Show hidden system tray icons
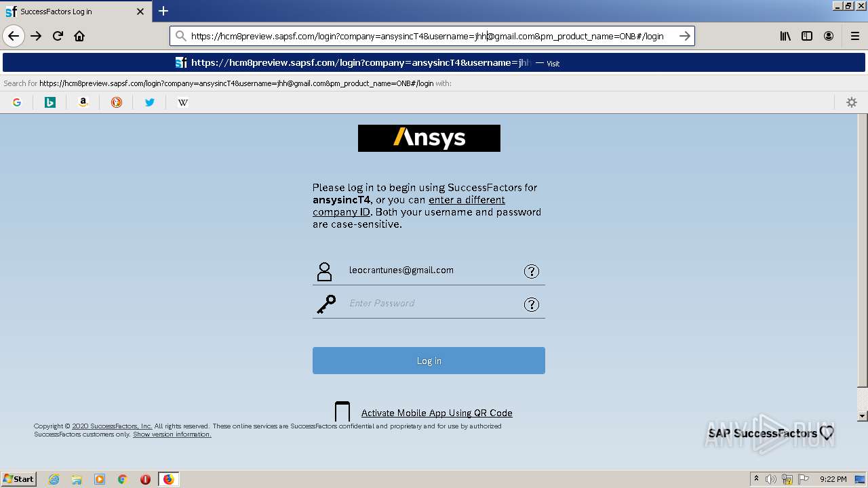Image resolution: width=868 pixels, height=488 pixels. pyautogui.click(x=757, y=479)
